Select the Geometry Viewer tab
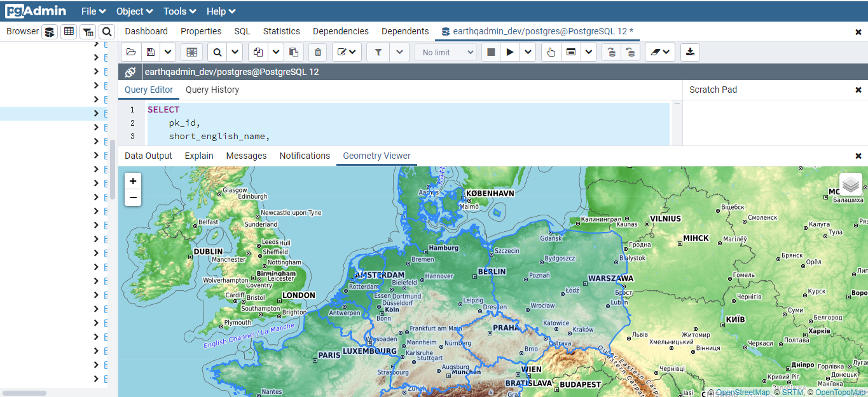Viewport: 868px width, 397px height. (377, 156)
